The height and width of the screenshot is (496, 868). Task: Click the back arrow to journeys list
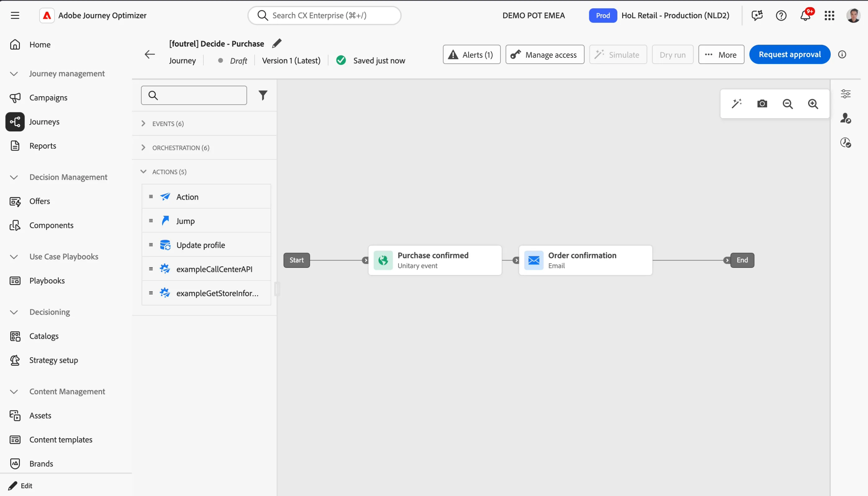[150, 55]
